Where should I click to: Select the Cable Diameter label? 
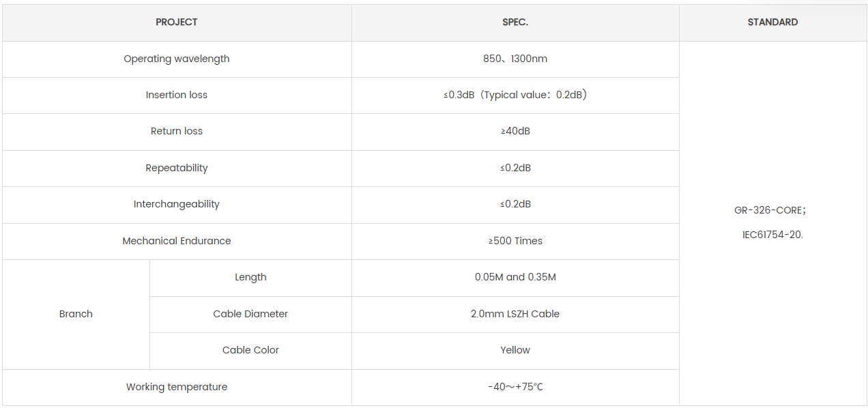click(250, 314)
